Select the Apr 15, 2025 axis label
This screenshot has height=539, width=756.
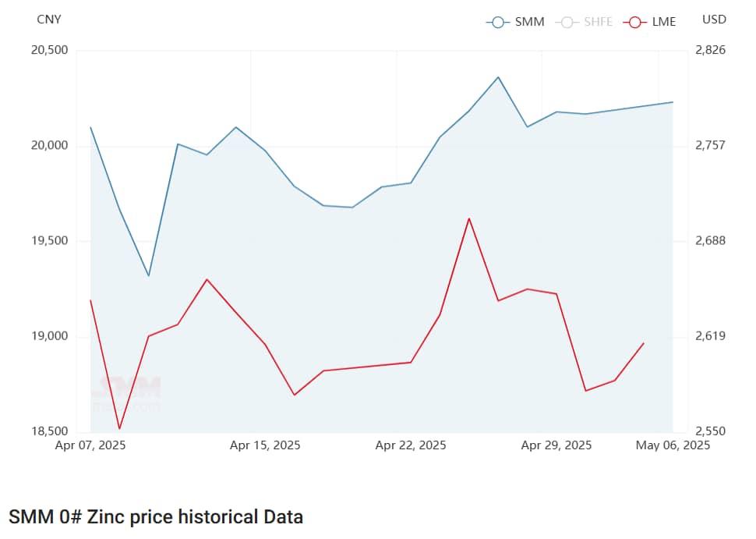click(x=265, y=445)
